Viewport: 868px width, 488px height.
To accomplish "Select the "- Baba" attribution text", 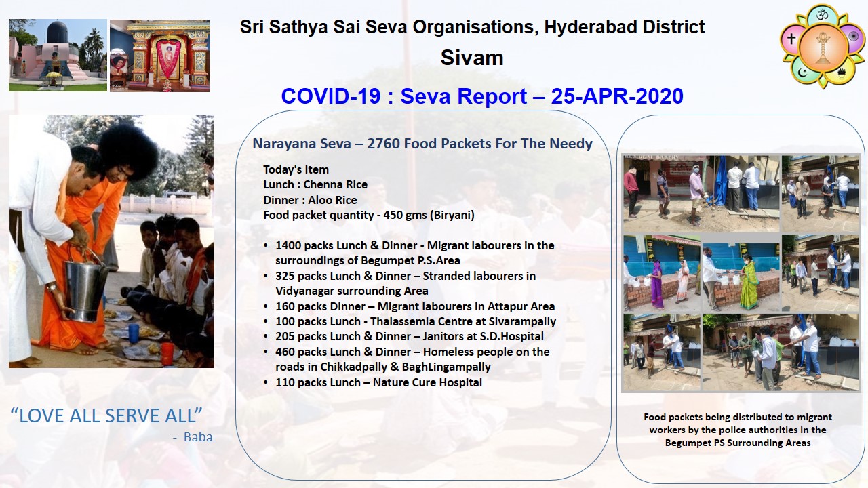I will tap(193, 437).
